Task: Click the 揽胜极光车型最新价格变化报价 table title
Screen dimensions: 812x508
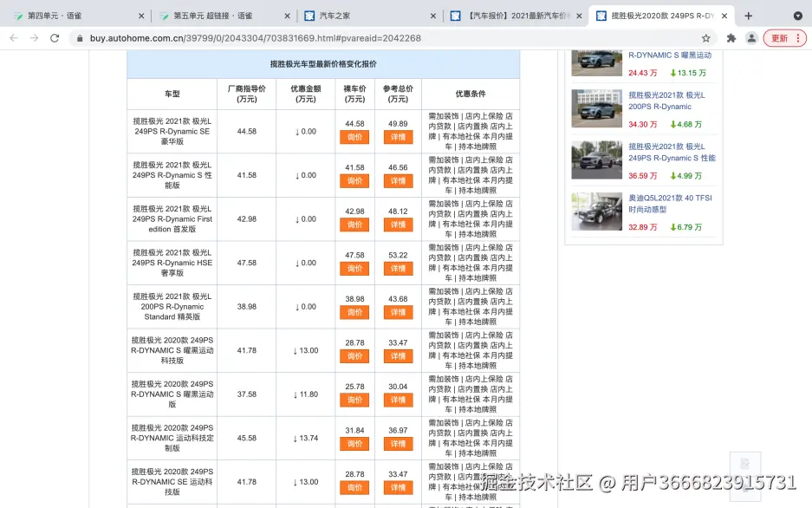Action: pos(323,64)
